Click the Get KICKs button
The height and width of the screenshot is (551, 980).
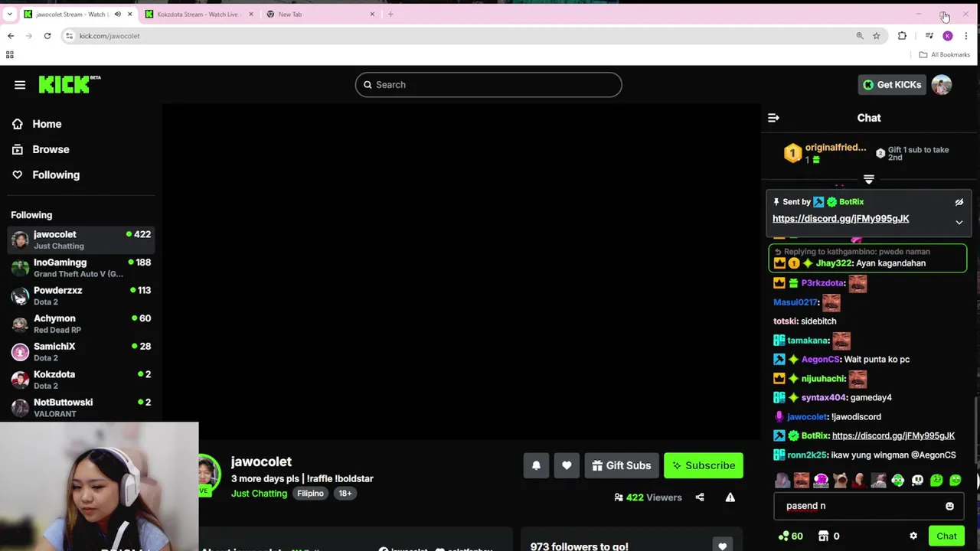[893, 85]
